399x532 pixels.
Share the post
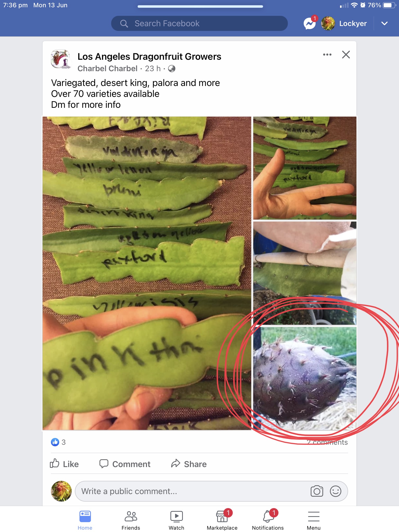[189, 464]
